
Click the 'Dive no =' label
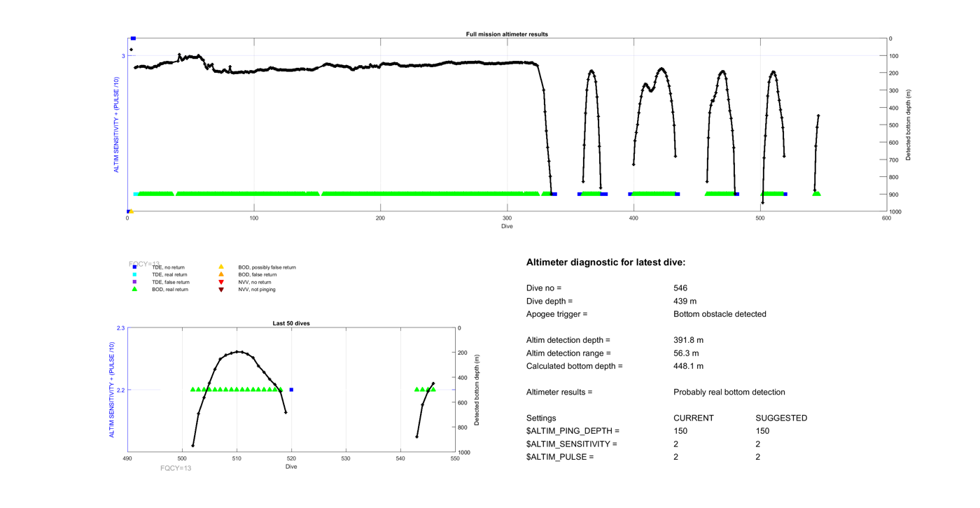pyautogui.click(x=544, y=288)
